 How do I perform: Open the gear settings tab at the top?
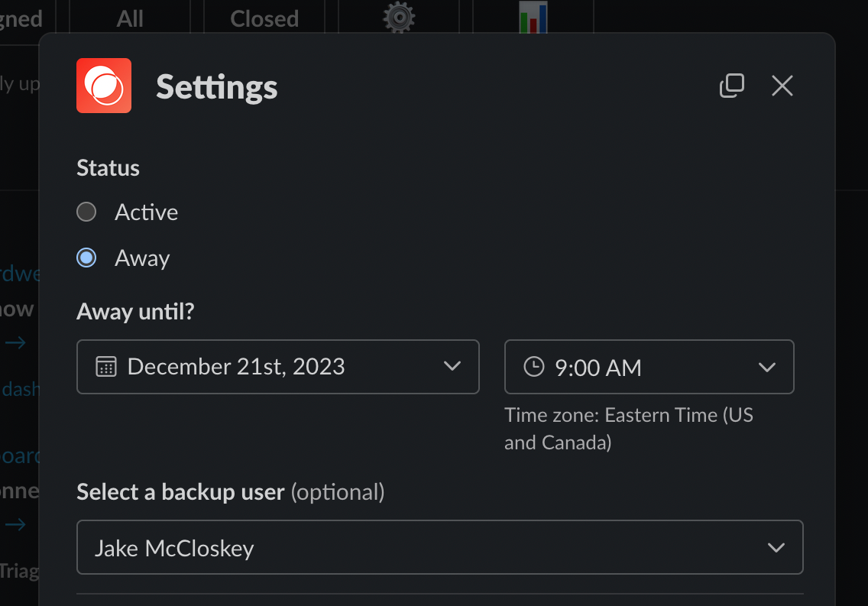399,18
